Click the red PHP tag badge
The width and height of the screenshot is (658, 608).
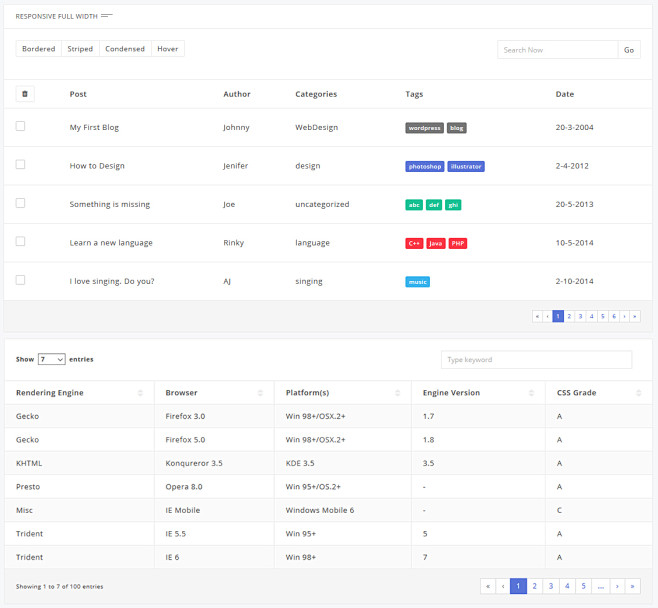tap(457, 243)
